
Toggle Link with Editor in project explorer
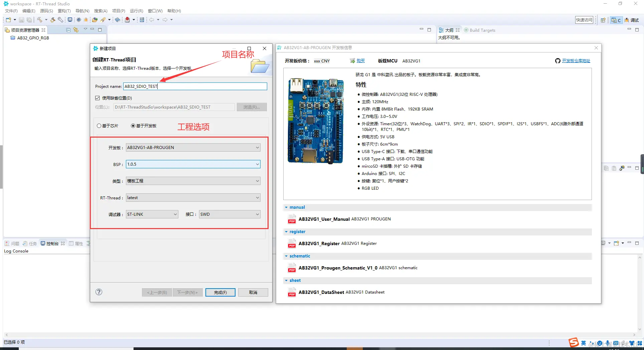[76, 30]
